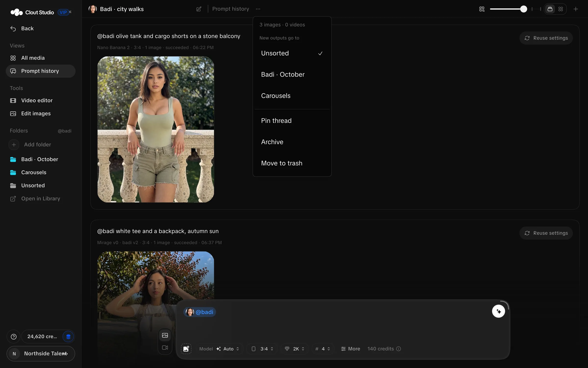Open the 3:4 aspect ratio dropdown

point(262,349)
